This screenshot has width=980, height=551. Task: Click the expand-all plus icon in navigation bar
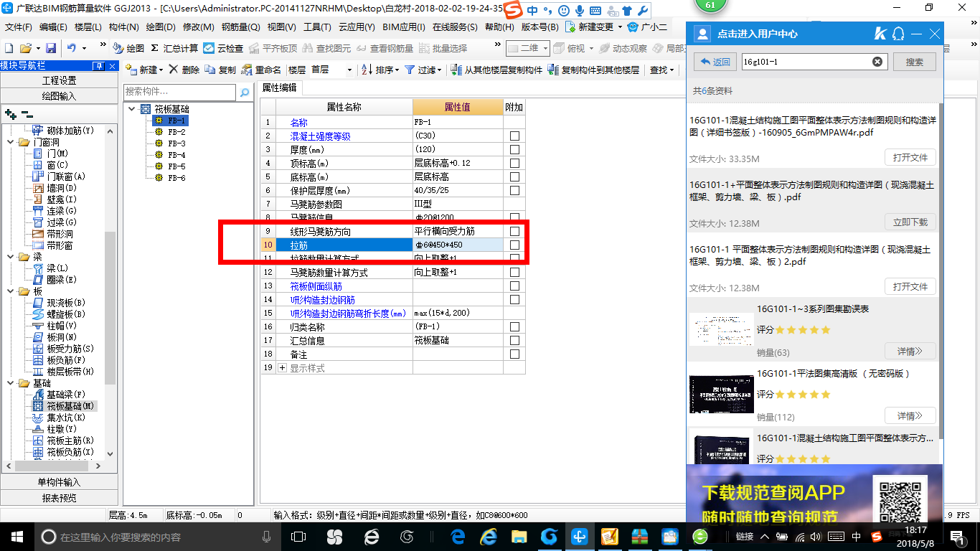point(10,114)
